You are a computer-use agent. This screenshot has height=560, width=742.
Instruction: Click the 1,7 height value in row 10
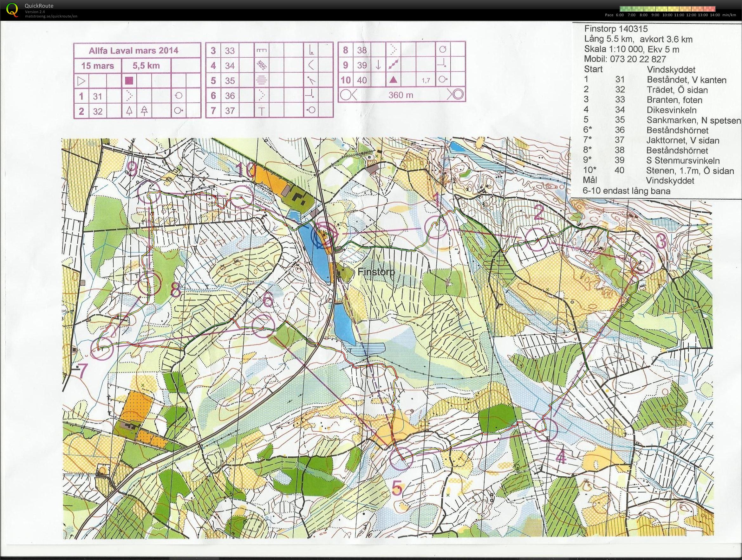(x=426, y=80)
